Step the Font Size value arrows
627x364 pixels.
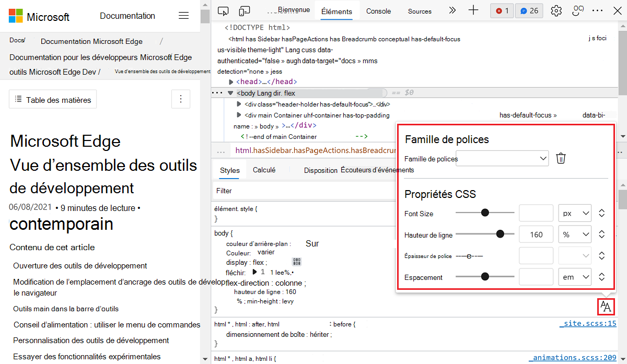[601, 213]
